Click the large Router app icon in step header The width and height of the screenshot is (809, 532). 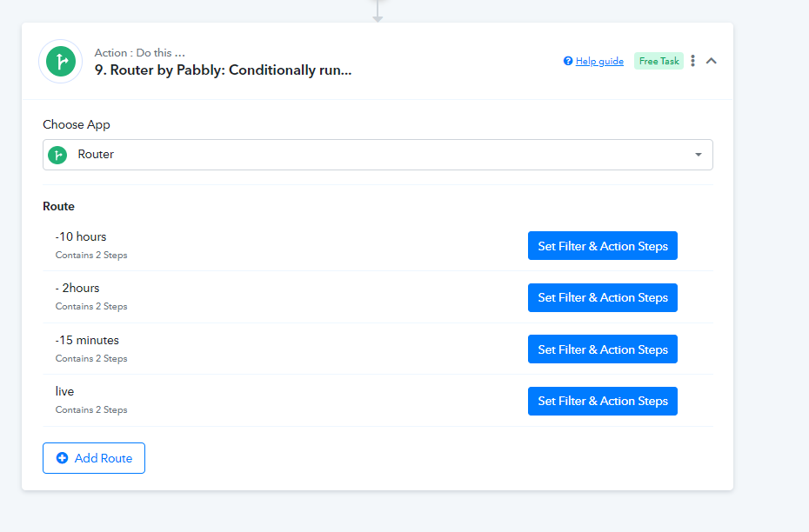click(61, 62)
